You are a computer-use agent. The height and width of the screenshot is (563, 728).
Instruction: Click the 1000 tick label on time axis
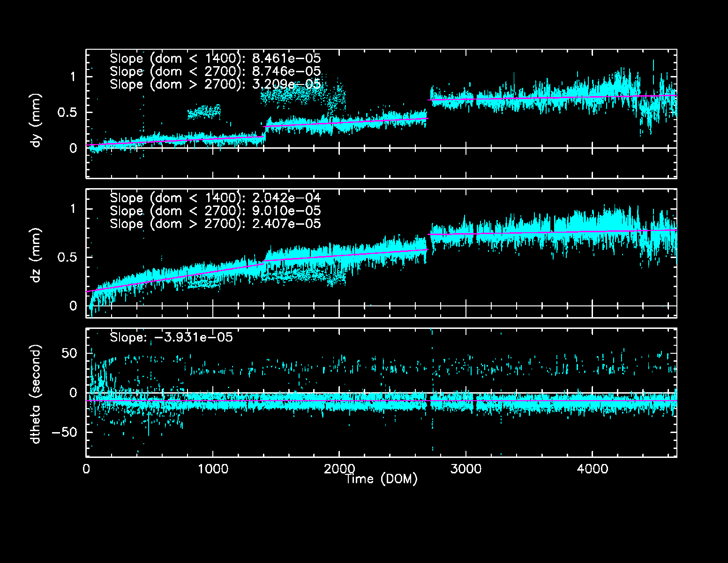[212, 469]
